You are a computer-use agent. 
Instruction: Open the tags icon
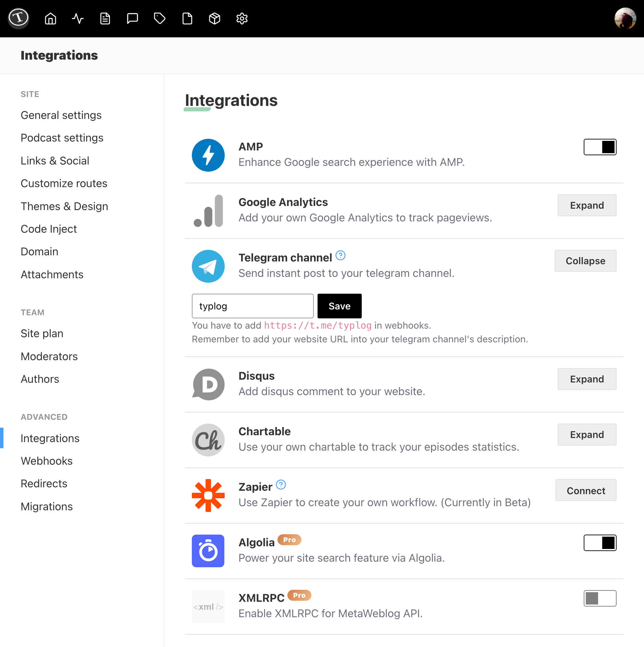[160, 19]
